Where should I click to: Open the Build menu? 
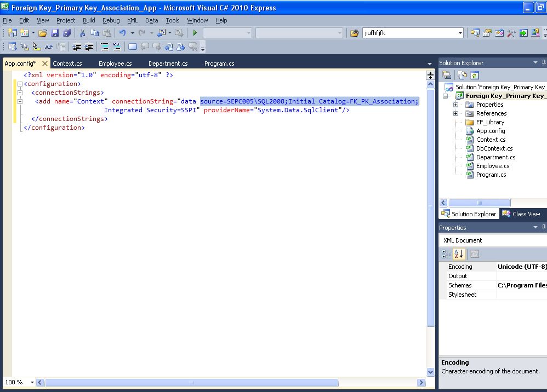coord(89,20)
